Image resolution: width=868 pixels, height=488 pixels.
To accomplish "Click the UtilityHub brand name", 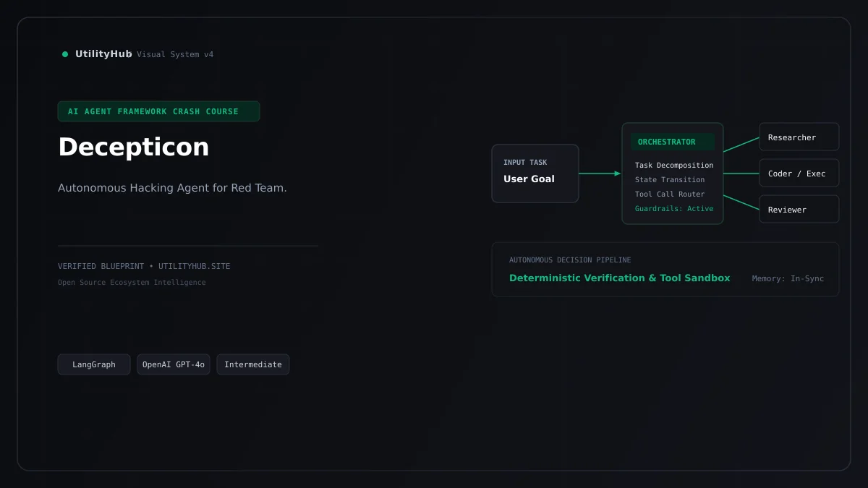I will coord(103,54).
